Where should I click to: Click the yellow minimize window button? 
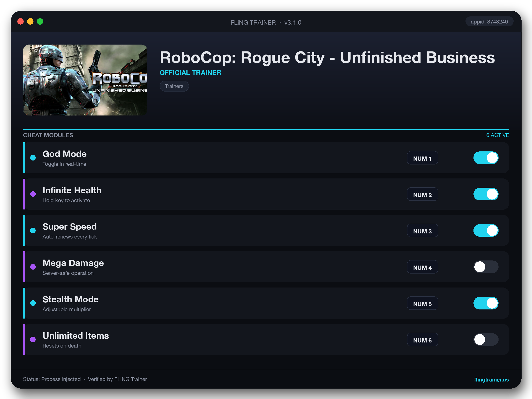tap(30, 22)
